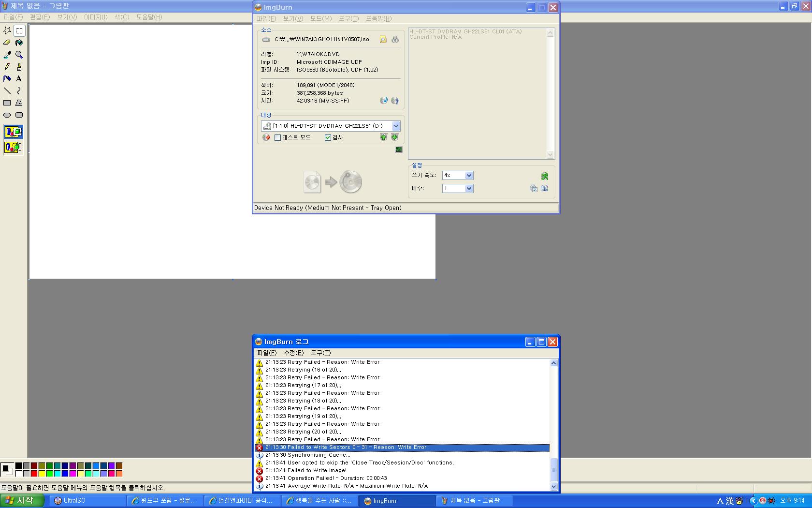Switch to 던전앤파이터 browser taskbar item
Image resolution: width=812 pixels, height=508 pixels.
(x=243, y=501)
